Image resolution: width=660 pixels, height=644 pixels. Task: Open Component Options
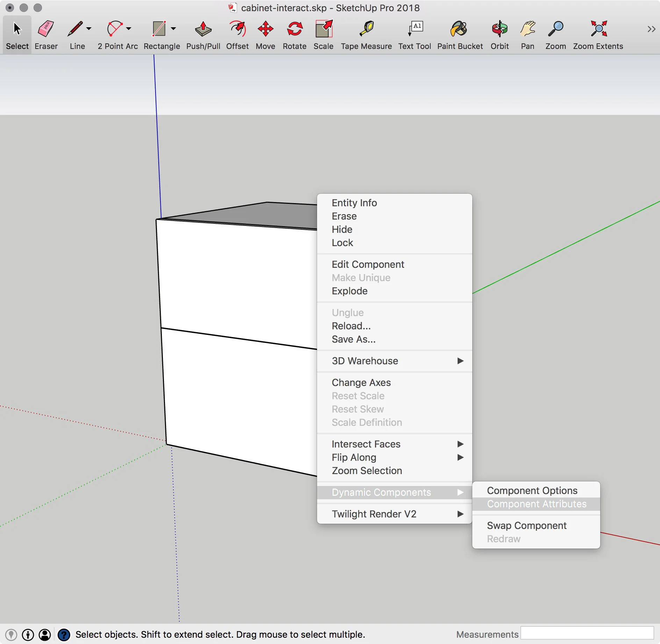click(536, 491)
